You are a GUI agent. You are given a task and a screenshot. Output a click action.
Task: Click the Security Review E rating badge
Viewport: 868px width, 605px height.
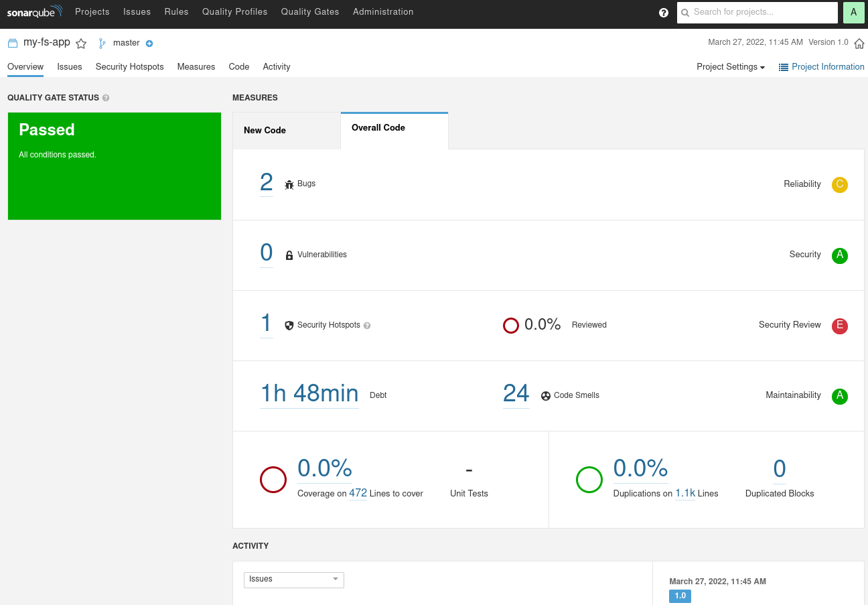839,326
